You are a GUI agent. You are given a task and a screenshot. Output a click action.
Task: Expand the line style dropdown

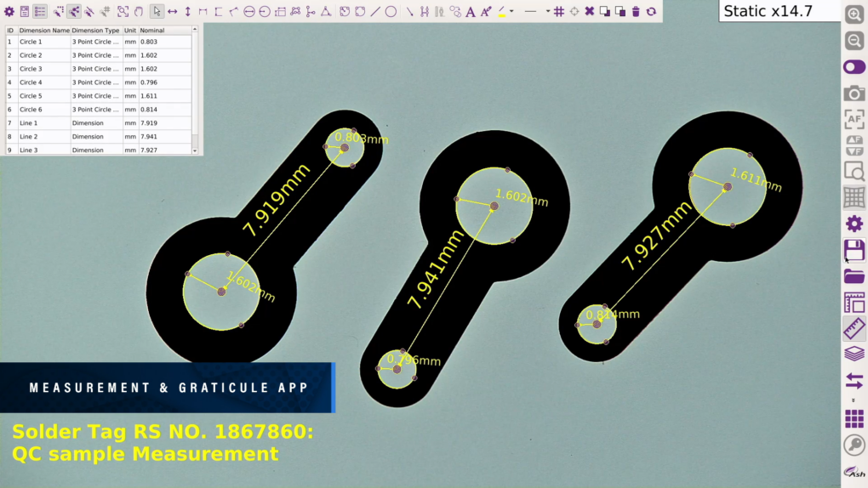548,12
